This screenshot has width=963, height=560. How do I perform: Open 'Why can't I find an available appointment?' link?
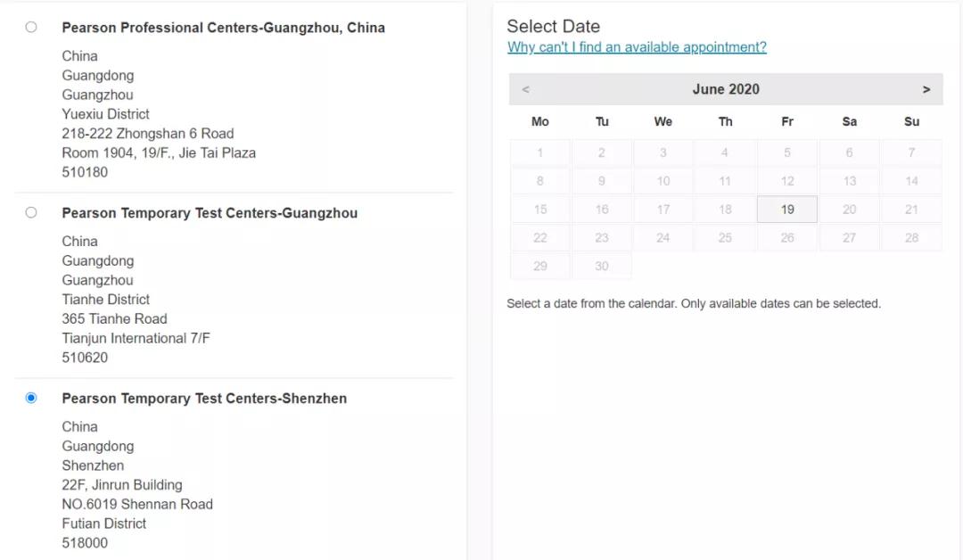click(637, 47)
